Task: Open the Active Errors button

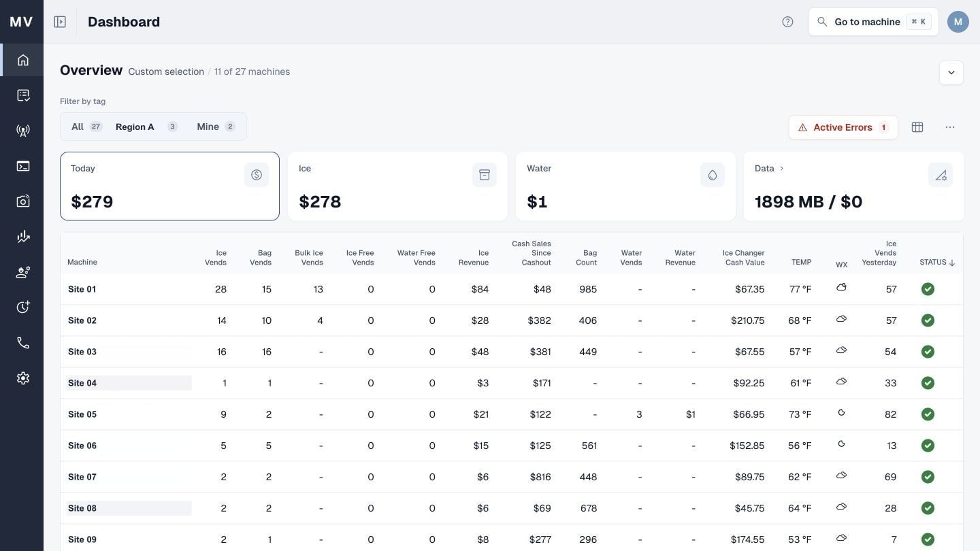Action: [843, 127]
